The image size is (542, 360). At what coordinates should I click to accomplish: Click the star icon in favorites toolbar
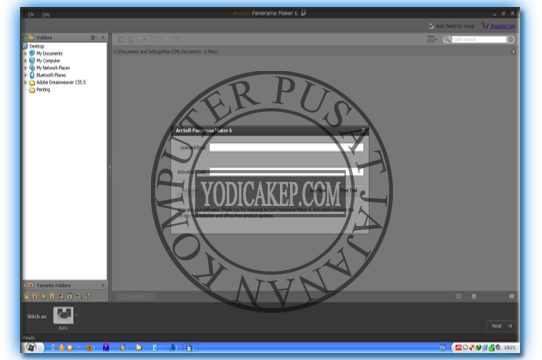coord(44,296)
